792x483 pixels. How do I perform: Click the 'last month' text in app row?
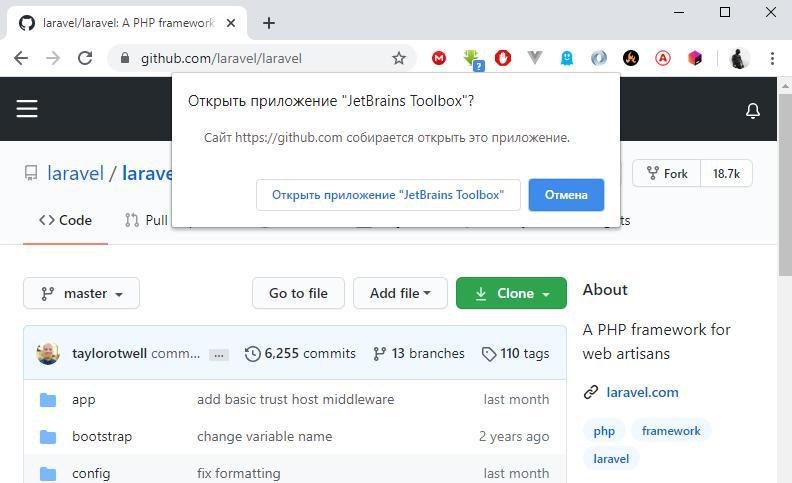[x=516, y=400]
